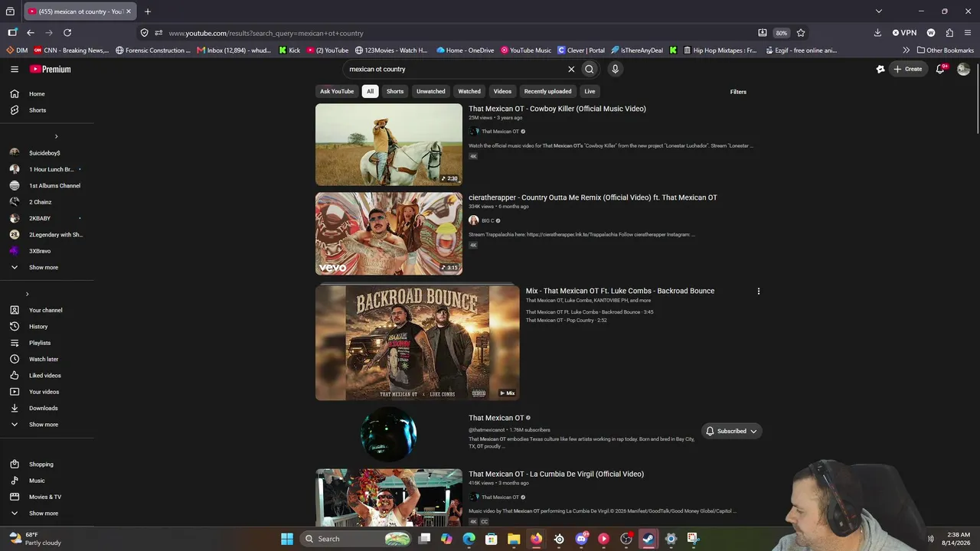Open the YouTube guide hamburger menu

(15, 69)
